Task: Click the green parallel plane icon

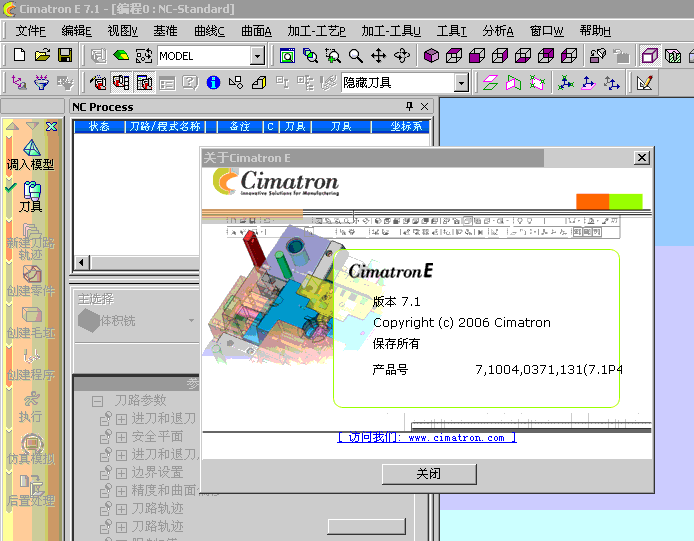Action: [x=490, y=82]
